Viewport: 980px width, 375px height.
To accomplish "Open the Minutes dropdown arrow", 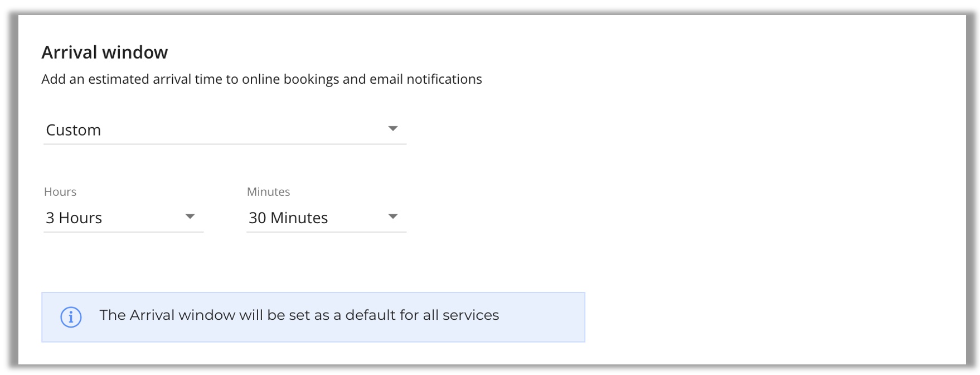I will coord(393,217).
